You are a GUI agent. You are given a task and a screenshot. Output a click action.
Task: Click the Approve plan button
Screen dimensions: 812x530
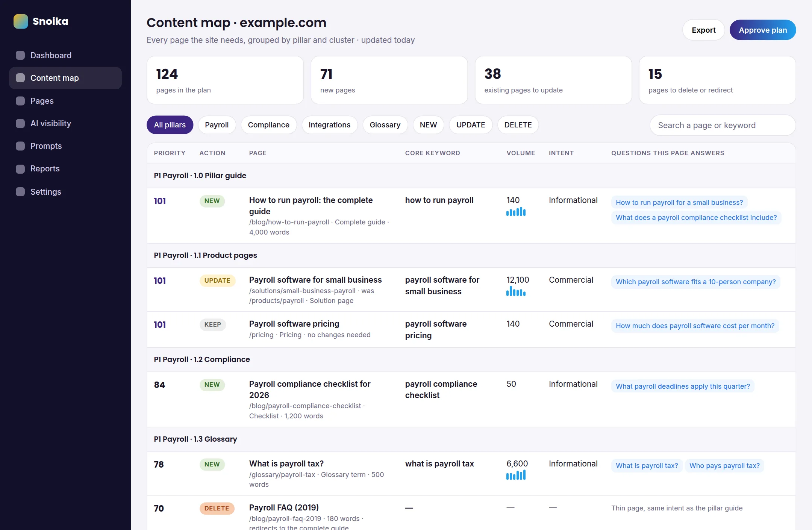(763, 30)
